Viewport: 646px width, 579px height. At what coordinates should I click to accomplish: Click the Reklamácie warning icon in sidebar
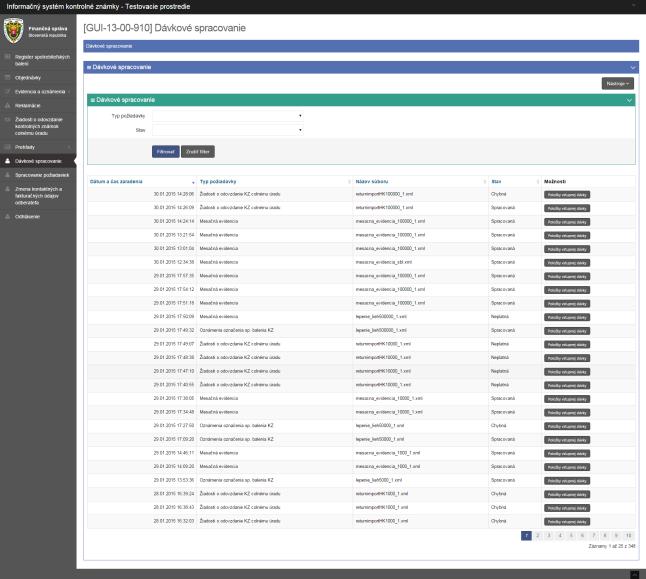point(7,105)
